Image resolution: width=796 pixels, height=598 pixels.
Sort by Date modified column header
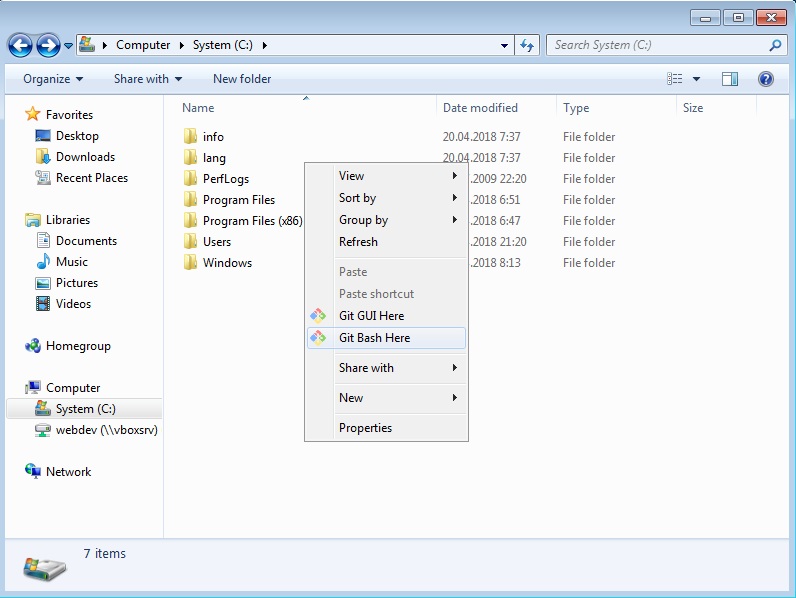480,108
